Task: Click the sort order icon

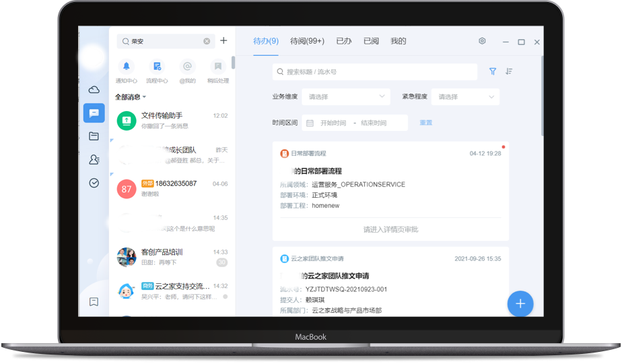Action: tap(509, 71)
